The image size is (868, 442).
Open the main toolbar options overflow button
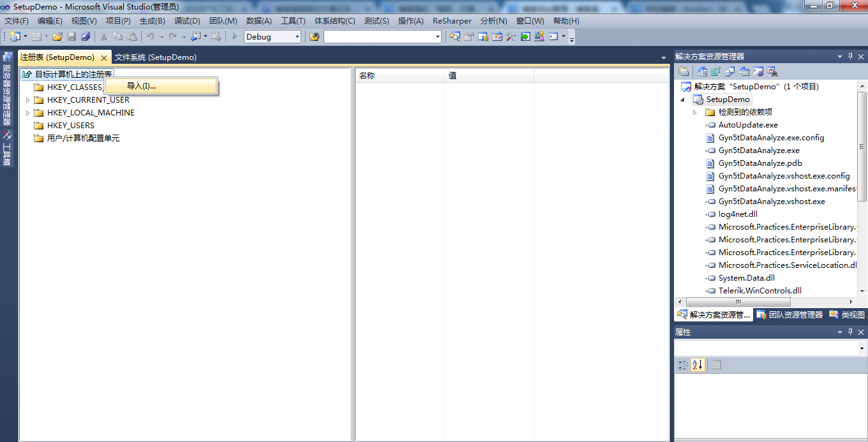(x=572, y=38)
